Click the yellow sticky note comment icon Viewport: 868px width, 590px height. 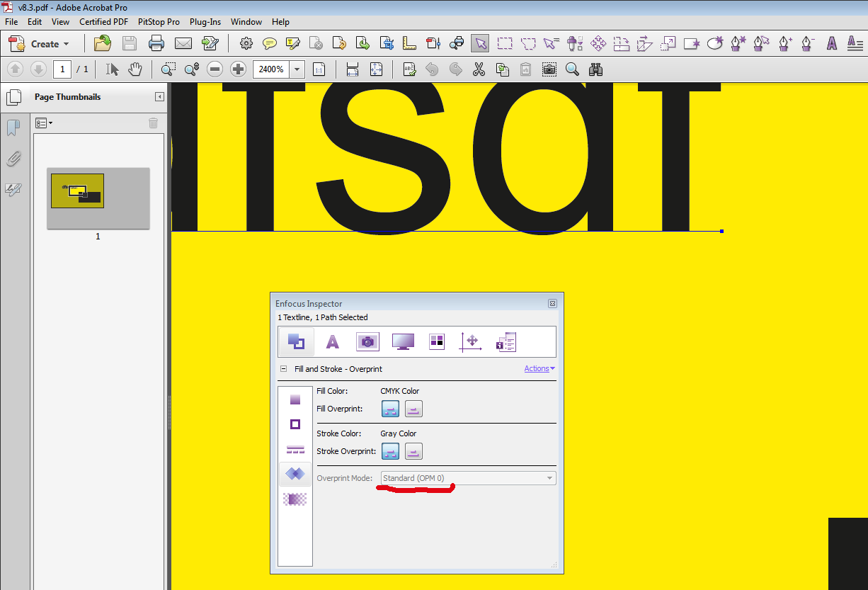click(x=270, y=44)
